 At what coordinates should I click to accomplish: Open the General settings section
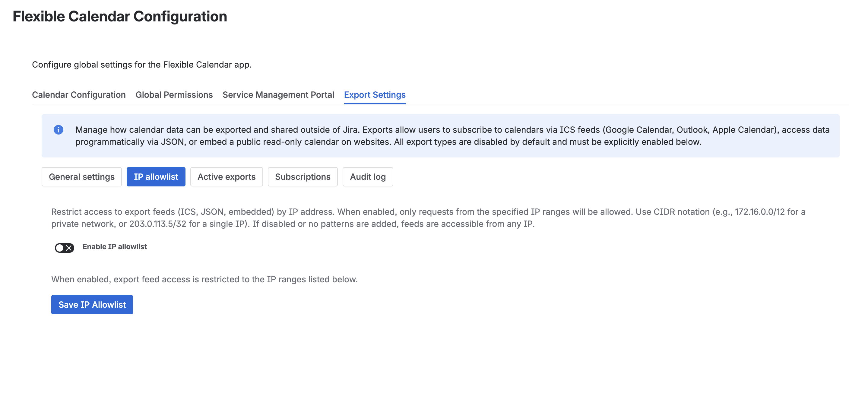coord(81,177)
